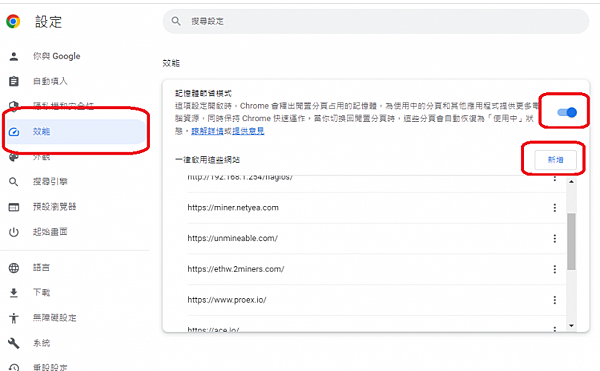Click the globe icon beside 語言

coord(14,268)
